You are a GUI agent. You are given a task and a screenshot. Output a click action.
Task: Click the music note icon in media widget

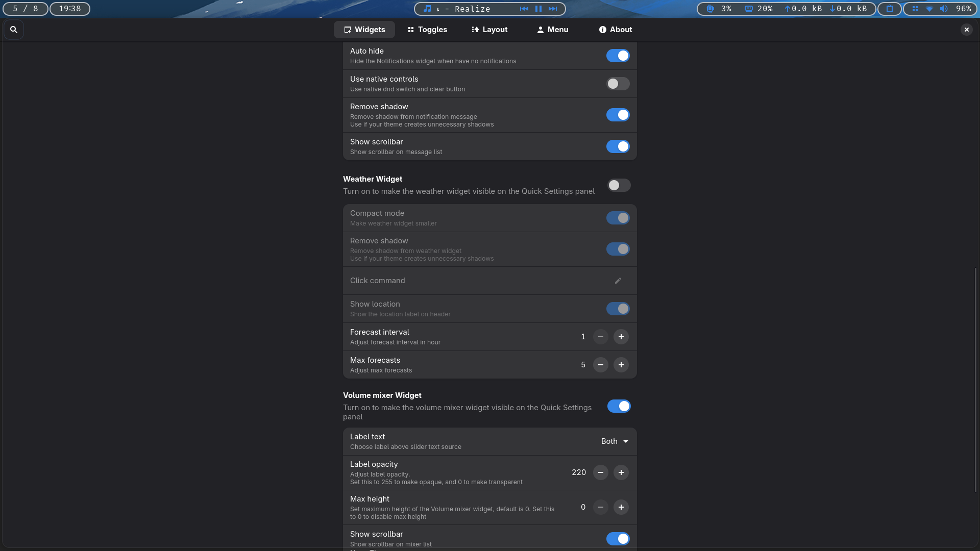(x=427, y=9)
